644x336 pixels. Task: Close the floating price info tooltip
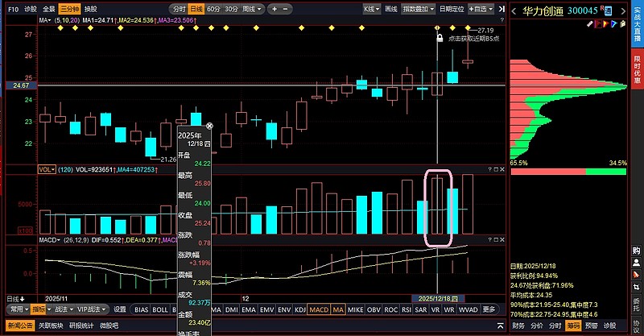[x=209, y=127]
